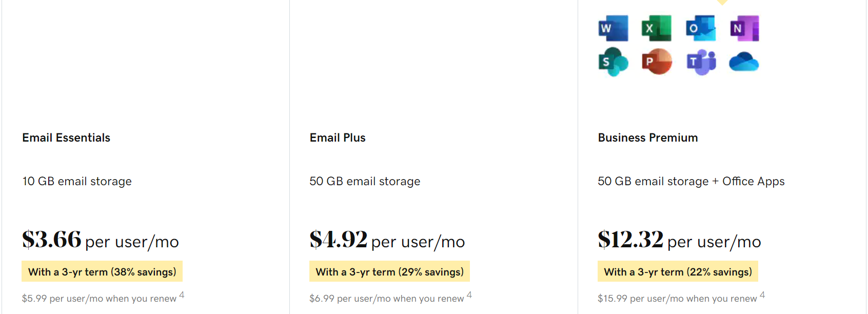The width and height of the screenshot is (868, 314).
Task: Click the 38% savings 3-yr term badge
Action: [102, 272]
